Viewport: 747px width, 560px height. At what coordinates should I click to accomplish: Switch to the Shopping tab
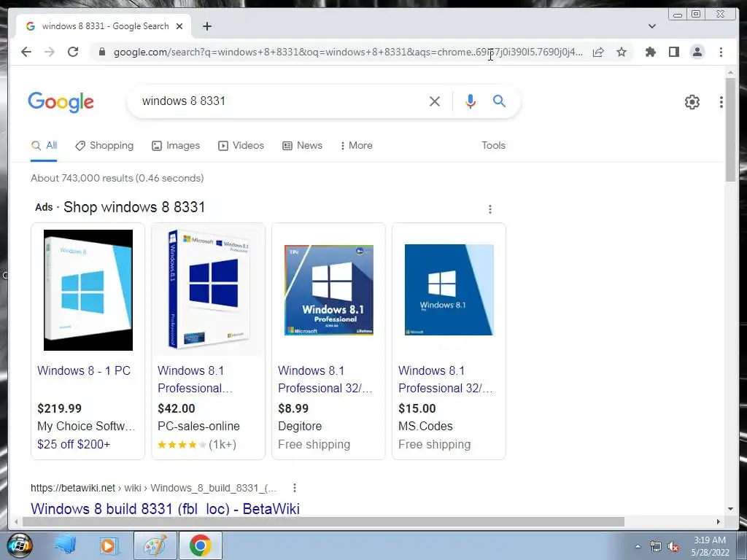pos(104,146)
